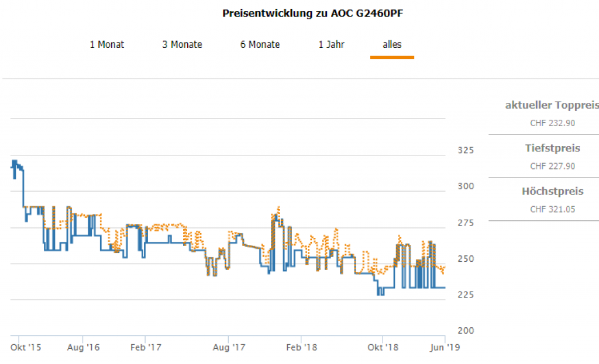Click the 'Feb '17' x-axis label
Image resolution: width=599 pixels, height=364 pixels.
tap(146, 347)
